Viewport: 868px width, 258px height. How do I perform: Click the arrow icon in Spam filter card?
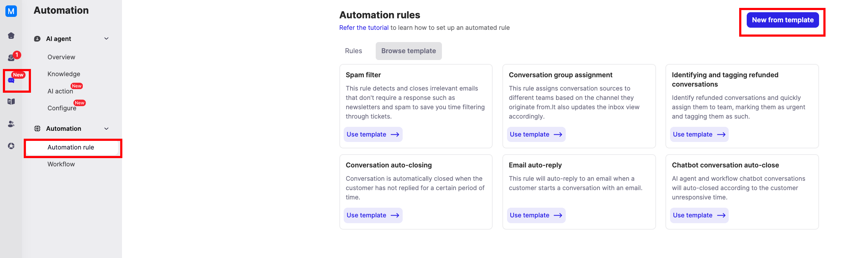click(x=395, y=134)
